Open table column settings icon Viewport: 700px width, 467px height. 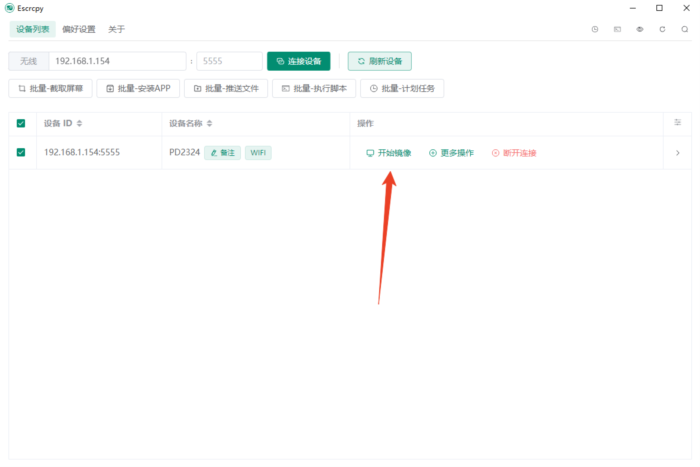point(678,123)
